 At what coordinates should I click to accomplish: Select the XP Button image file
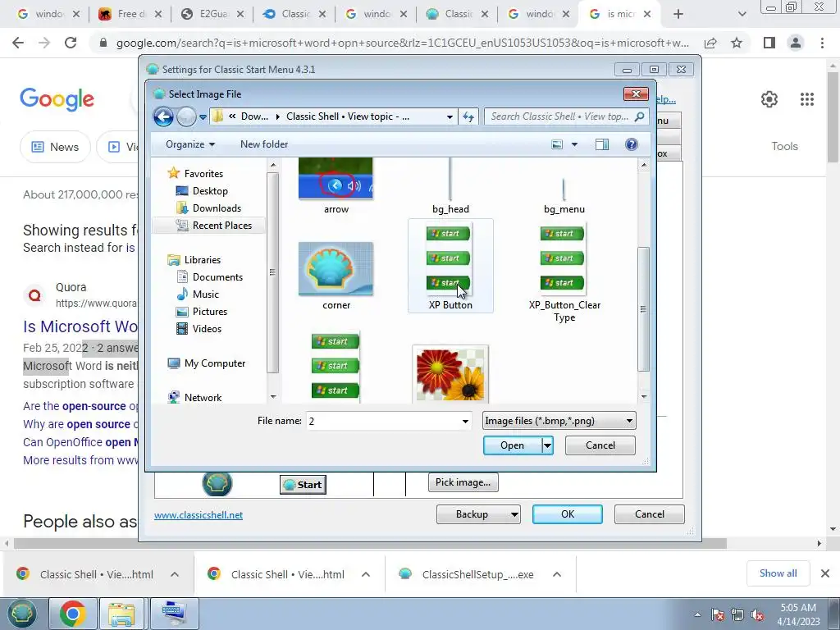click(x=450, y=267)
